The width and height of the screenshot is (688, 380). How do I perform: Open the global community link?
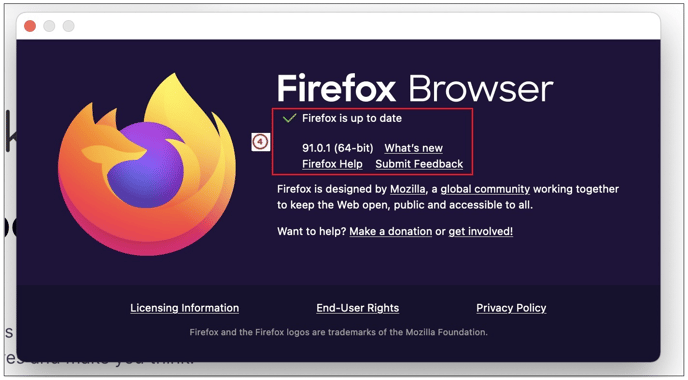point(485,189)
